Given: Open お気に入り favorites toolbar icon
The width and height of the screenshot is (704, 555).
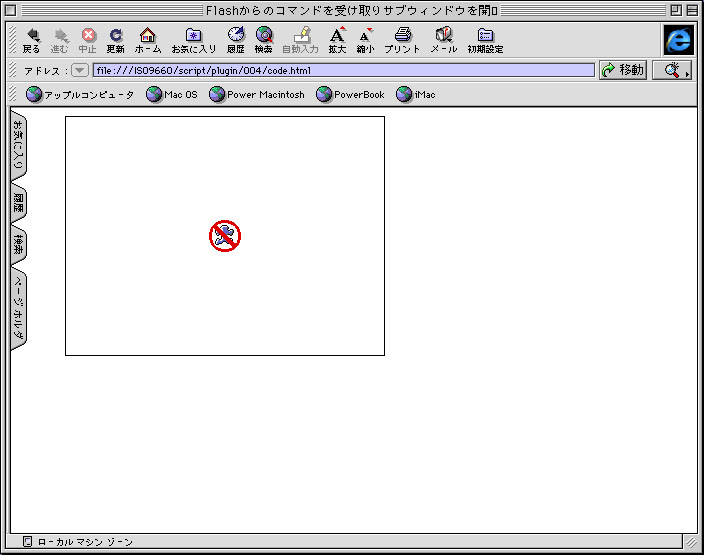Looking at the screenshot, I should [194, 40].
